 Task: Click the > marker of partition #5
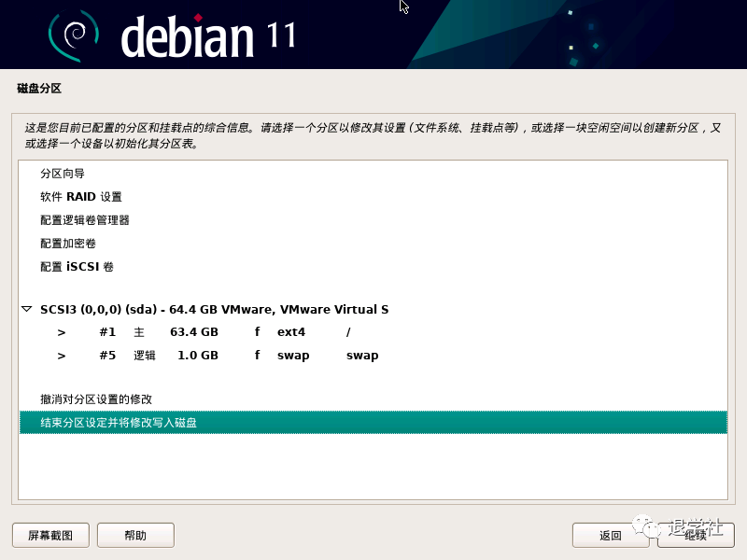(62, 356)
